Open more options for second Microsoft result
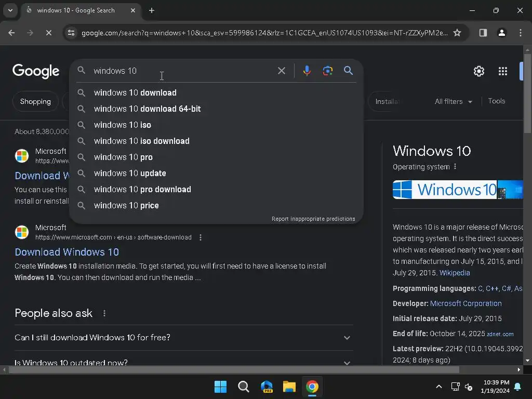Image resolution: width=532 pixels, height=399 pixels. coord(201,237)
